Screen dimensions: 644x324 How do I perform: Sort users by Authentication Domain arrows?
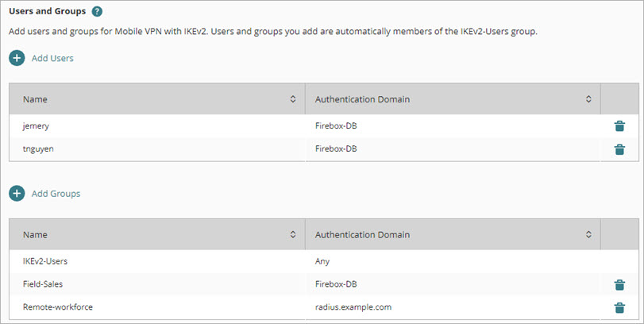click(588, 99)
